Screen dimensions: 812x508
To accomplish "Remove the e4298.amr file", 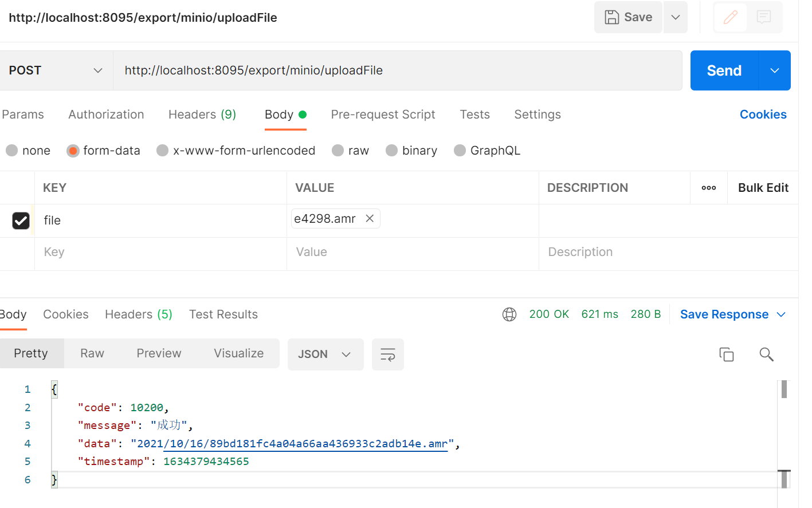I will pos(370,218).
